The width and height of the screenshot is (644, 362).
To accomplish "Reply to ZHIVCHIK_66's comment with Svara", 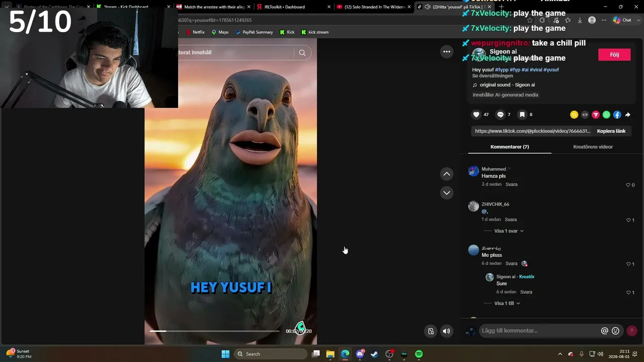I will (511, 220).
